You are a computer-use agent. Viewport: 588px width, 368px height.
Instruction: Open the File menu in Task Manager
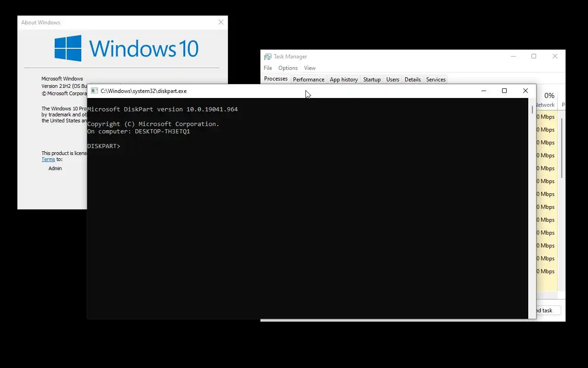(268, 68)
